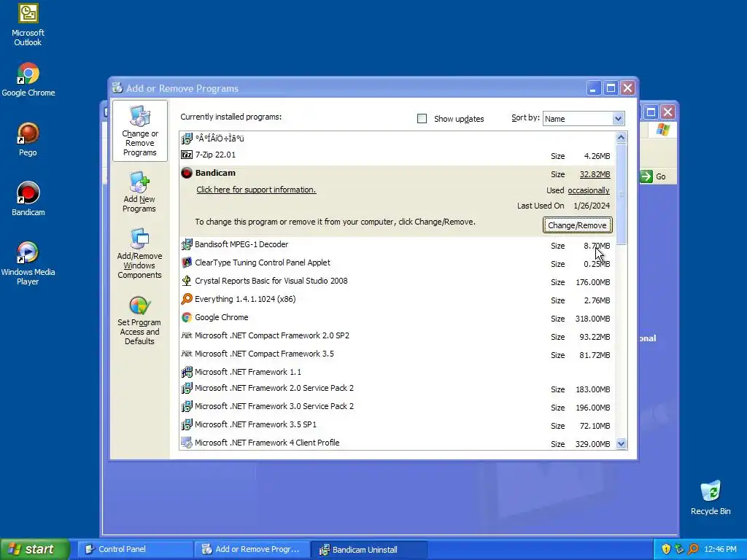Click the .NET Compact Framework 3.5 icon
The width and height of the screenshot is (747, 560).
coord(187,354)
